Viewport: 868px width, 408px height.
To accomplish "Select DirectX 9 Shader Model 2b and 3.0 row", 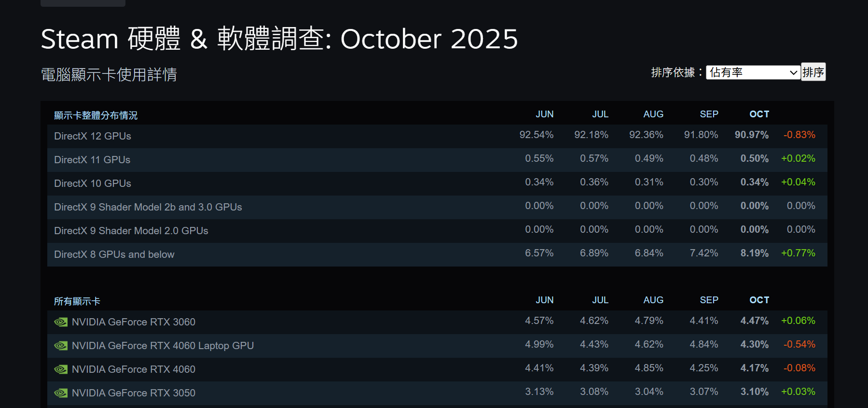I will (148, 207).
